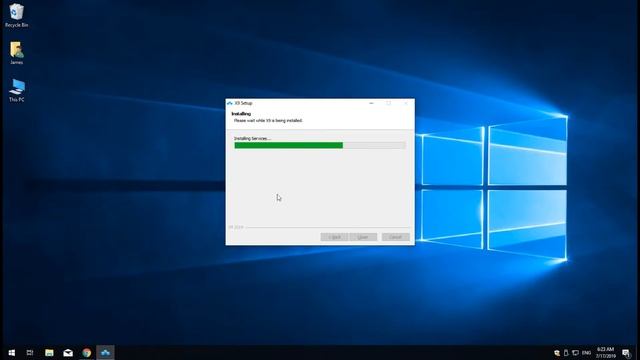
Task: Open the Recycle Bin desktop icon
Action: [x=16, y=16]
